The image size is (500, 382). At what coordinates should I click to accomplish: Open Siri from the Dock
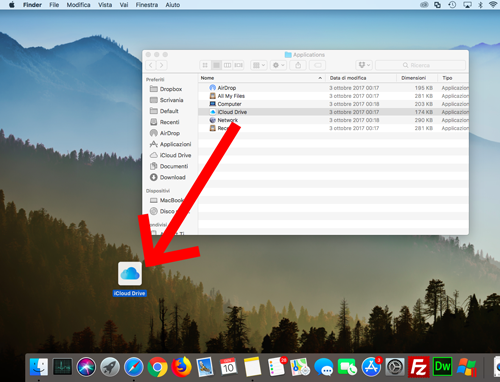(86, 367)
